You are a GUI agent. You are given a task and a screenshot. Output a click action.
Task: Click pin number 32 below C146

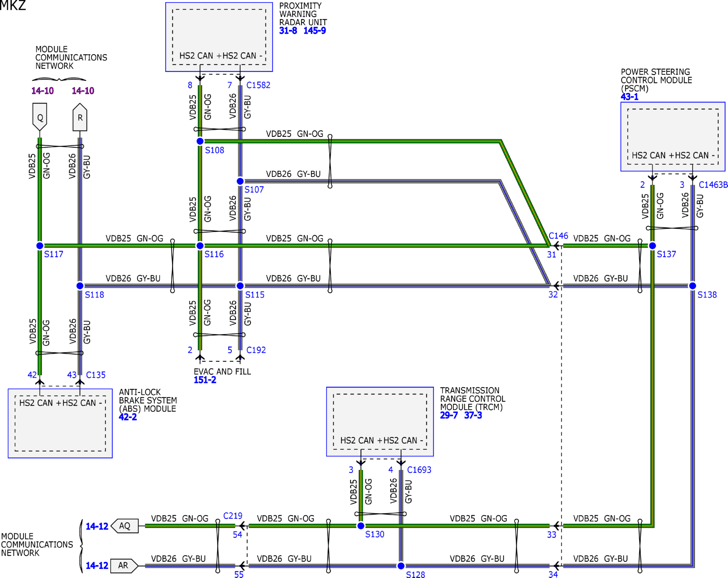click(553, 295)
